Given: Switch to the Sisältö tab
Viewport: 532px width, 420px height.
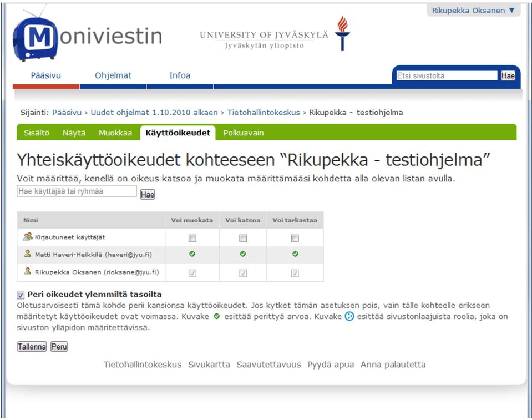Looking at the screenshot, I should 36,133.
